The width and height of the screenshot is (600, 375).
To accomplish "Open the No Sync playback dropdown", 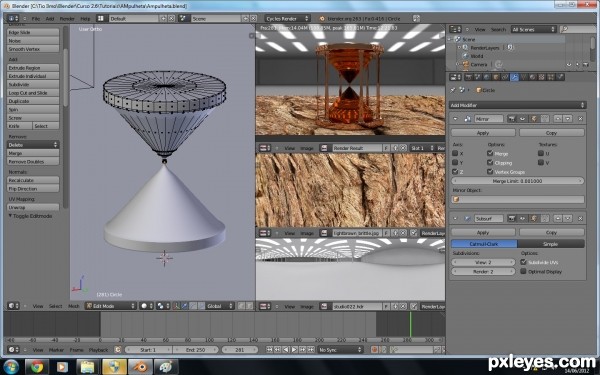I will click(x=340, y=349).
